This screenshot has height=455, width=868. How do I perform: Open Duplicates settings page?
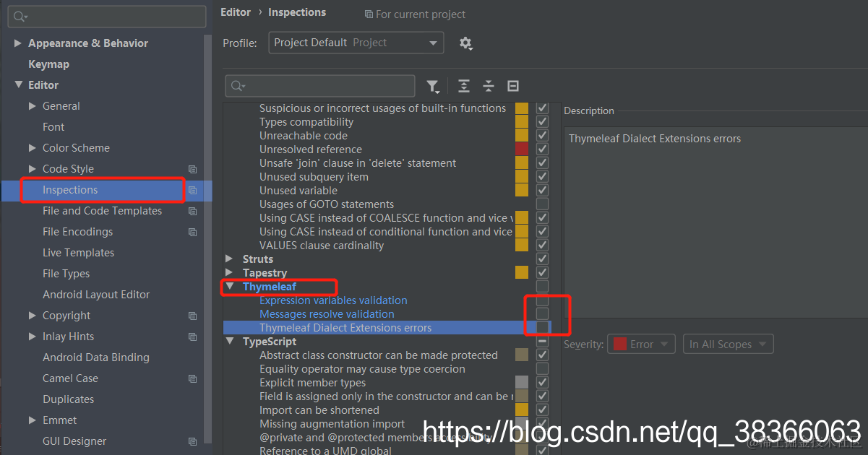(x=68, y=399)
